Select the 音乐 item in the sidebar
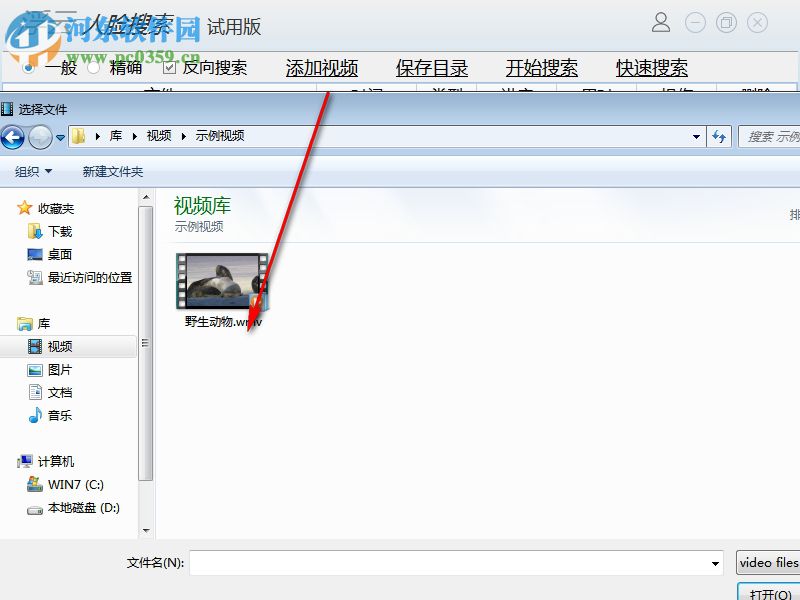Viewport: 800px width, 600px height. 57,415
